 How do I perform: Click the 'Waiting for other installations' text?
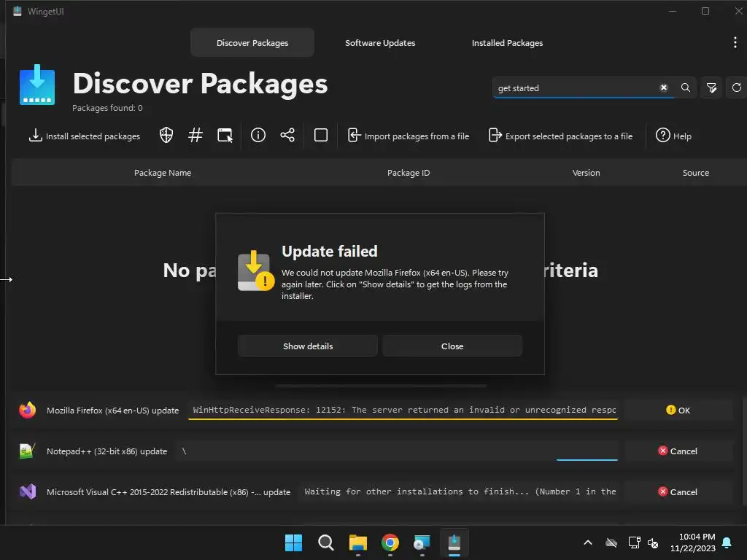tap(460, 491)
